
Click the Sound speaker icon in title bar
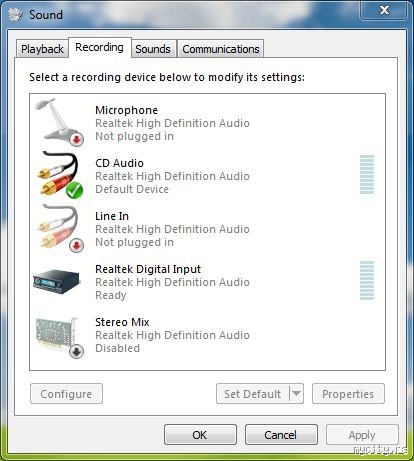[x=15, y=14]
